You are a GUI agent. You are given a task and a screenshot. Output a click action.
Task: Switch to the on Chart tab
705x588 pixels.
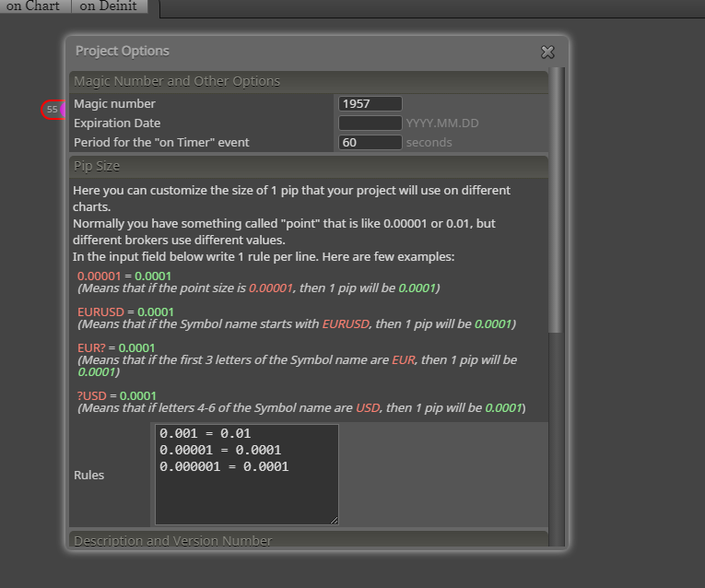pos(34,6)
